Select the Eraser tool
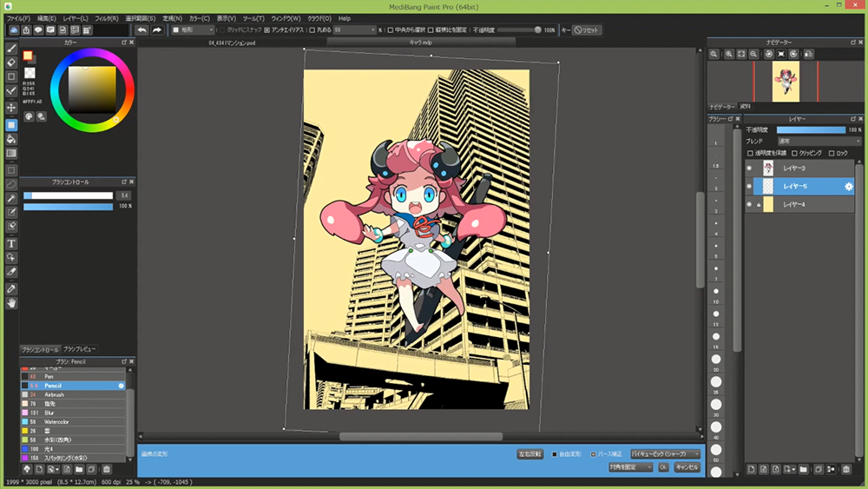Image resolution: width=868 pixels, height=489 pixels. [11, 63]
